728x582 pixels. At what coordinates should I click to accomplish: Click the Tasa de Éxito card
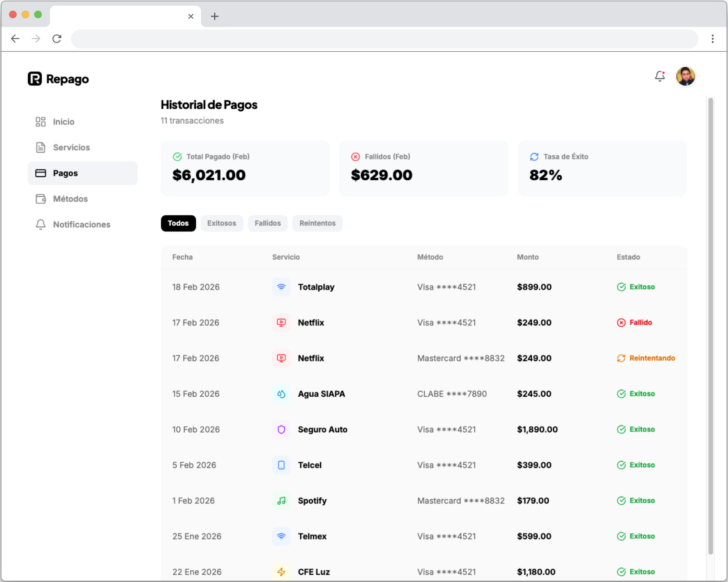602,169
